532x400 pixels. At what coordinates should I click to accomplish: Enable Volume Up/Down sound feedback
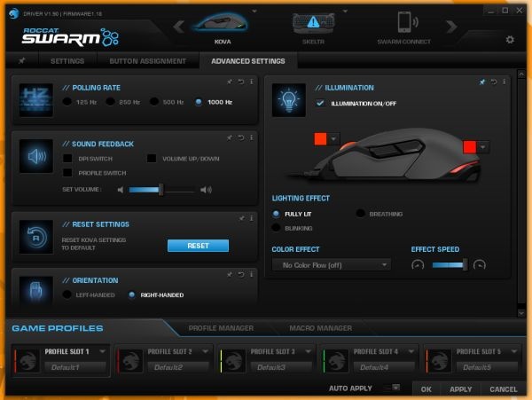click(x=152, y=159)
